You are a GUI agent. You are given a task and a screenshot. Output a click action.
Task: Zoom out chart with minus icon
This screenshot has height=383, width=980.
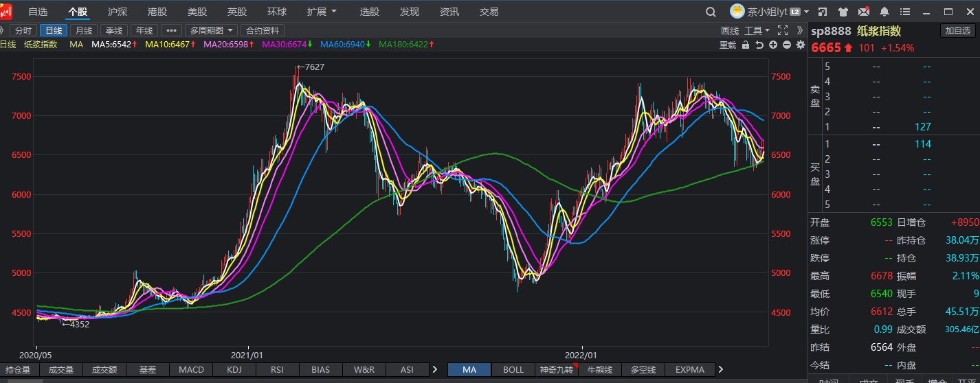pos(786,45)
